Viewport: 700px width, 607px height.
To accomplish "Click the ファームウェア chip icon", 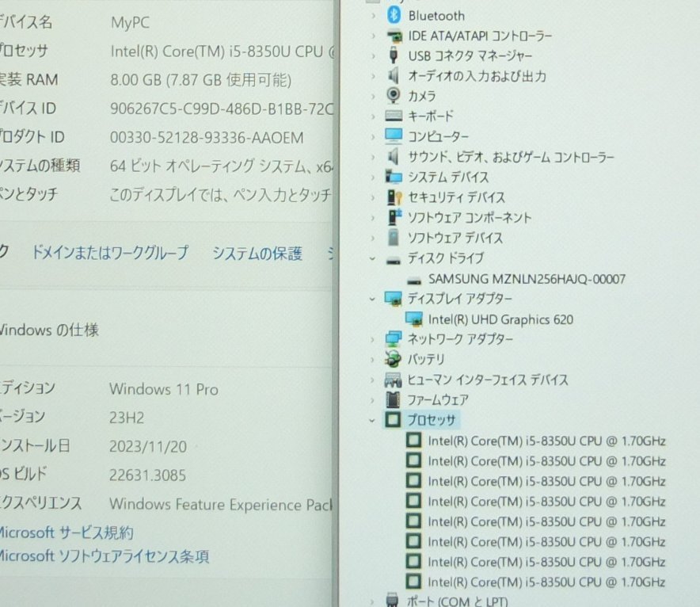I will tap(393, 399).
